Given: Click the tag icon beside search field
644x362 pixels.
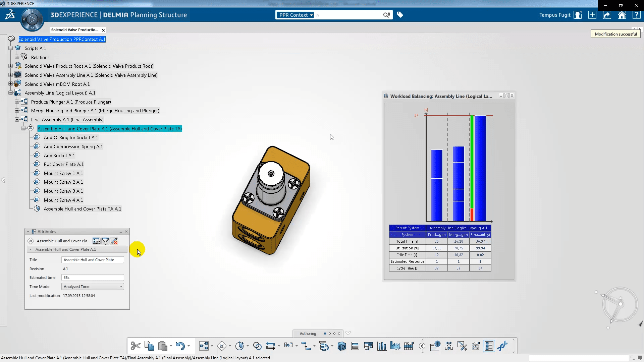Looking at the screenshot, I should point(400,15).
